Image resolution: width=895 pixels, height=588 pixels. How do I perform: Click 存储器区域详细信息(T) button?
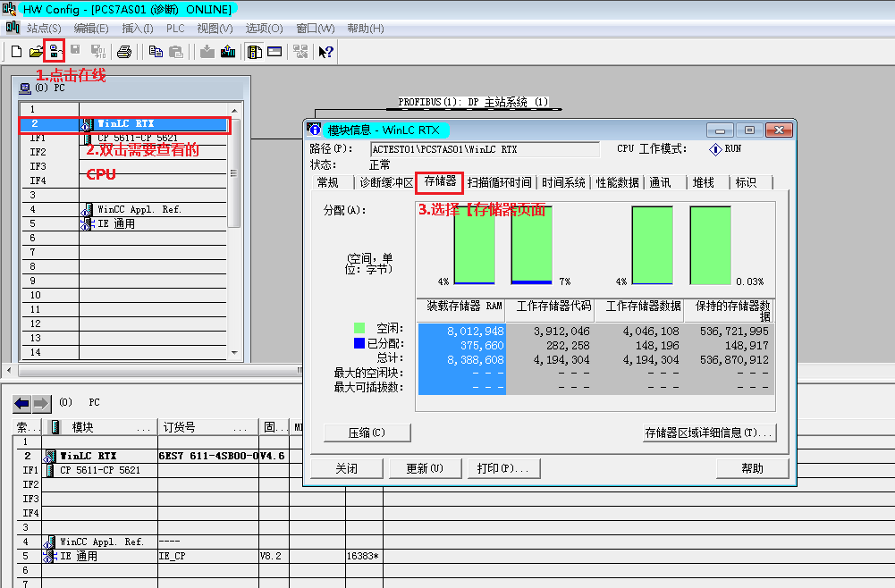click(x=709, y=433)
